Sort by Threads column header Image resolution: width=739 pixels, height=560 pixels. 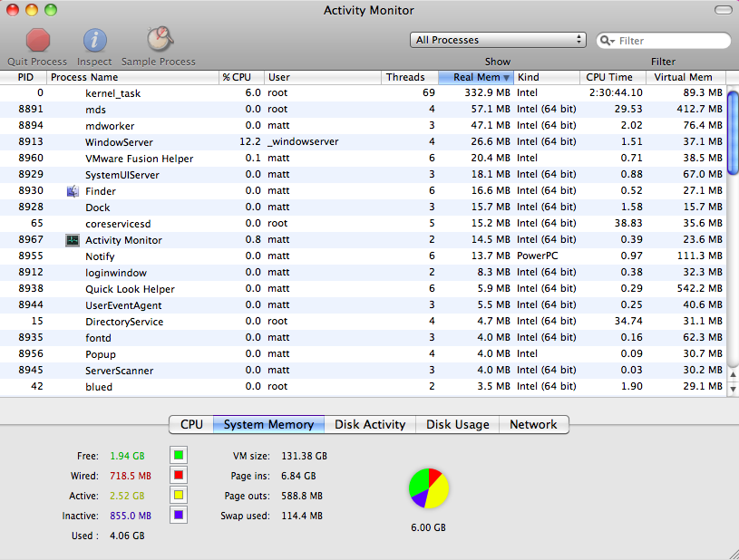pos(410,77)
